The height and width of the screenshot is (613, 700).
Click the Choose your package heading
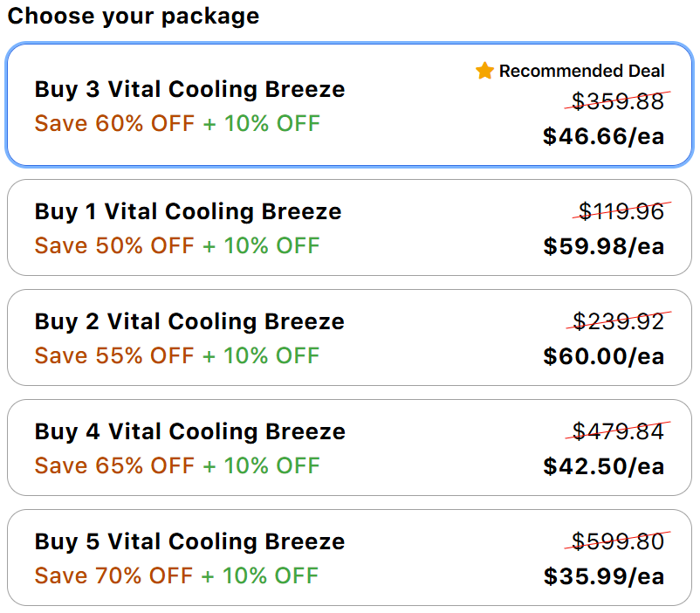(x=134, y=16)
